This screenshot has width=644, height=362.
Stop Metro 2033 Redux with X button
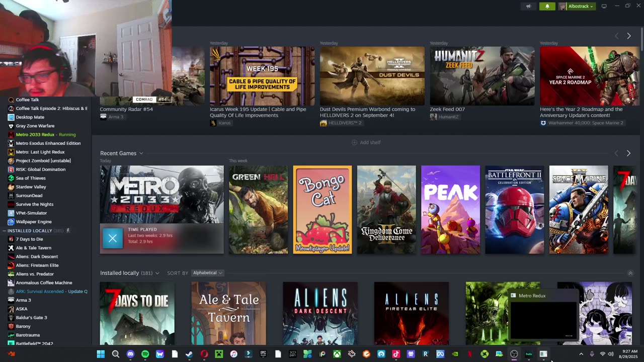tap(113, 238)
